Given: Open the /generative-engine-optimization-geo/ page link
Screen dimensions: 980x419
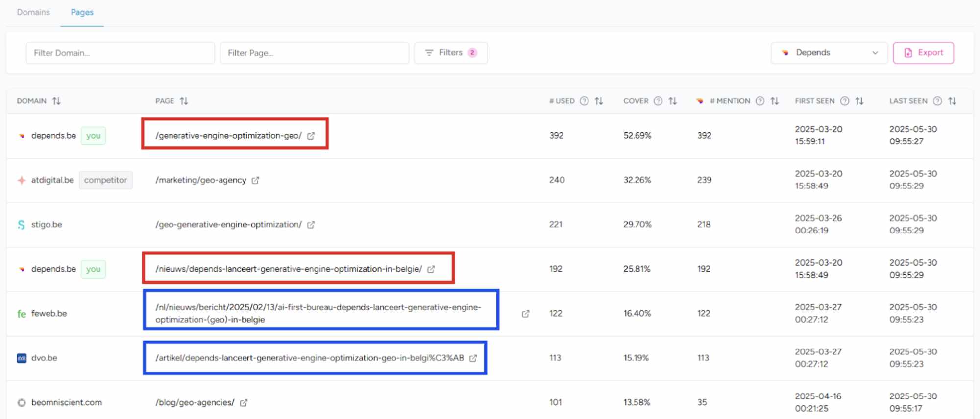Looking at the screenshot, I should pos(228,136).
